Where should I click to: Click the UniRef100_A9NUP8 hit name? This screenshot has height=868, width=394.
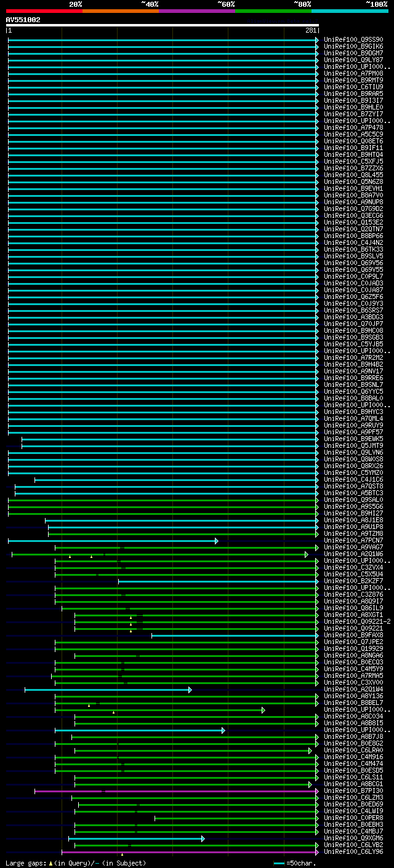(353, 202)
